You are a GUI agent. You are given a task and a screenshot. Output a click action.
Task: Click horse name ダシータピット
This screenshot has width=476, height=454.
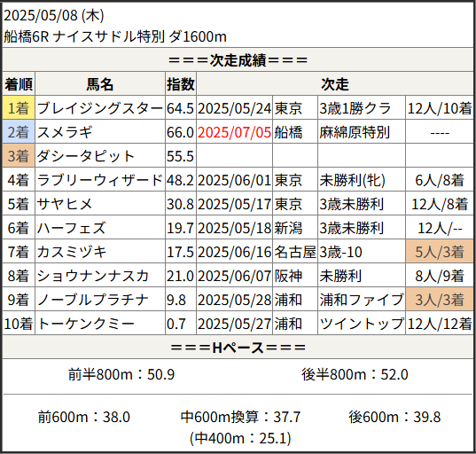[86, 156]
